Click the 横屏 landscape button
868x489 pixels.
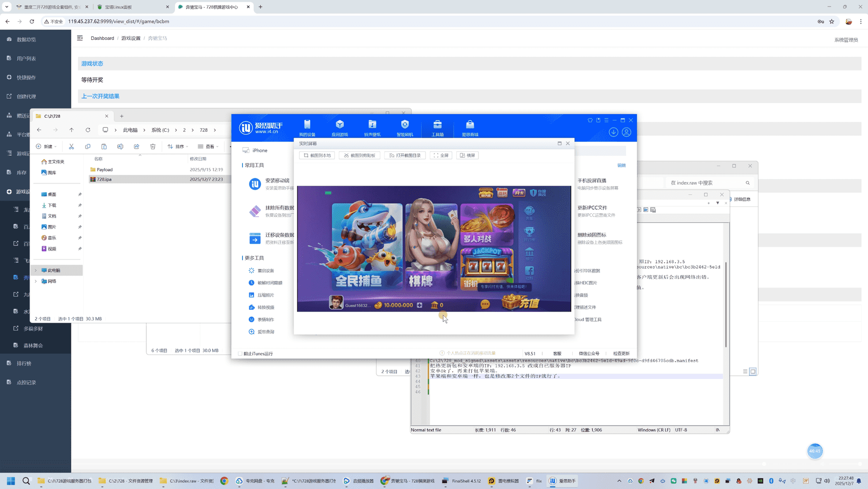[x=468, y=155]
